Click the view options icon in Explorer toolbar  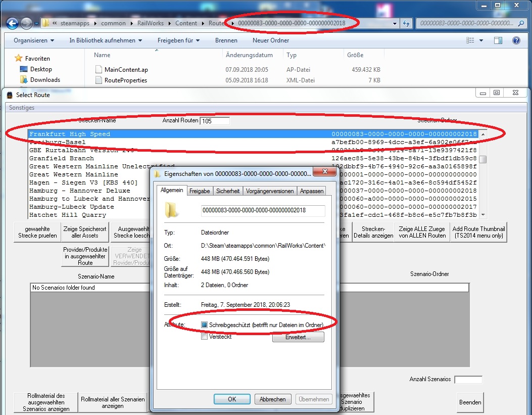[x=470, y=40]
